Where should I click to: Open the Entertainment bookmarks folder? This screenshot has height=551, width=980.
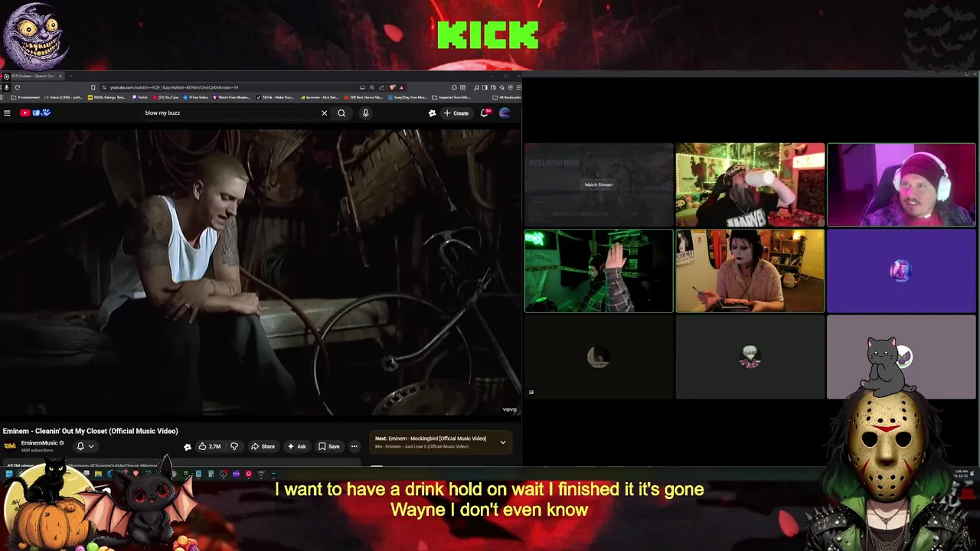tap(25, 97)
